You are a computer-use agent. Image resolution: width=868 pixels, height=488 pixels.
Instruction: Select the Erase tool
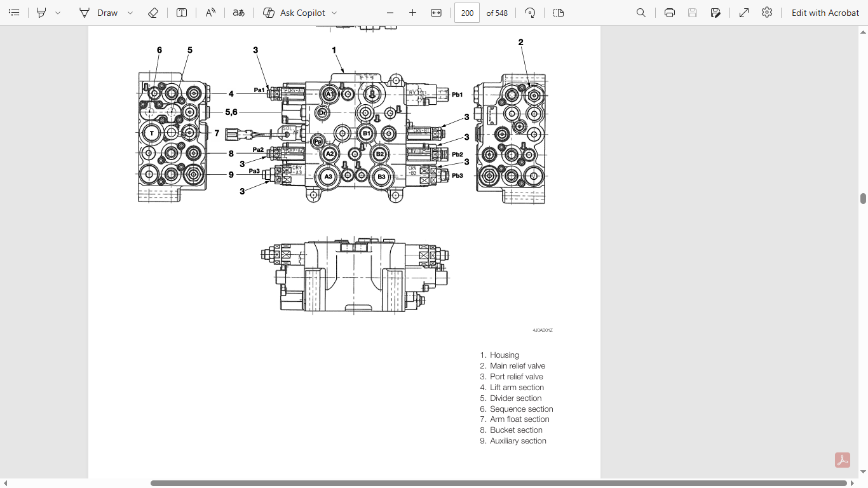pyautogui.click(x=153, y=13)
